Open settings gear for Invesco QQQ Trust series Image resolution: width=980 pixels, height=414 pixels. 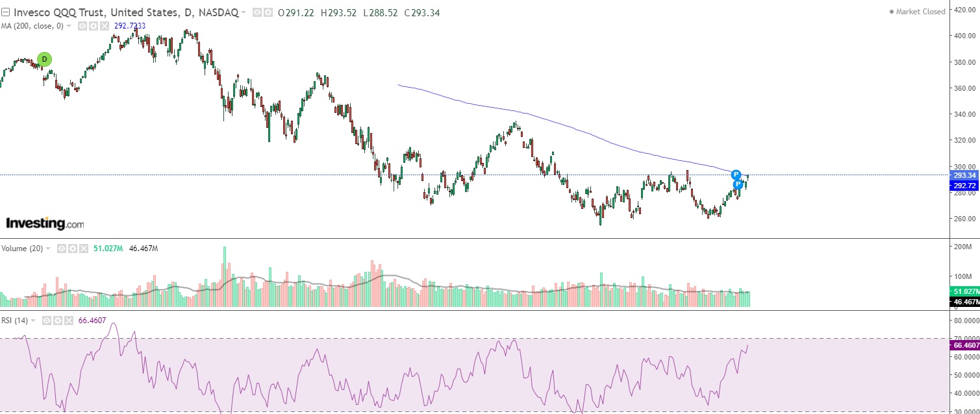(268, 12)
